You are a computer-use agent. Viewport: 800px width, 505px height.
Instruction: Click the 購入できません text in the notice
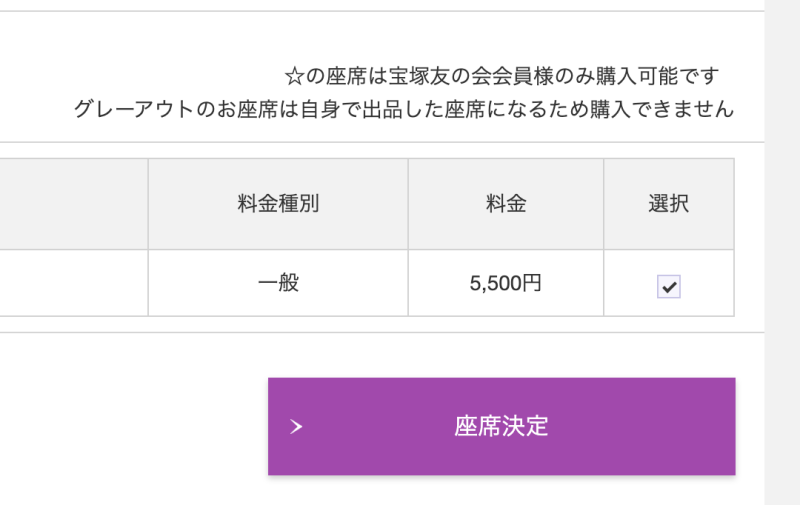[x=662, y=109]
